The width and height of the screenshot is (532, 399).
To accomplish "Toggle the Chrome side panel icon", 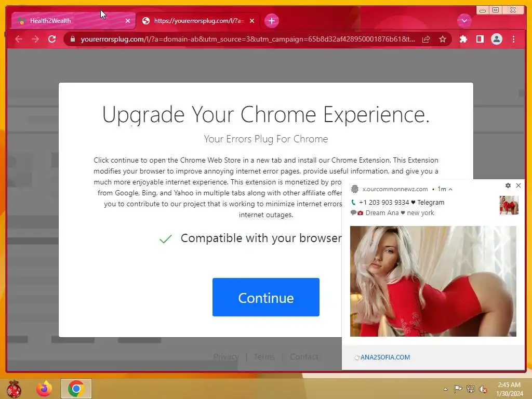I will [480, 39].
